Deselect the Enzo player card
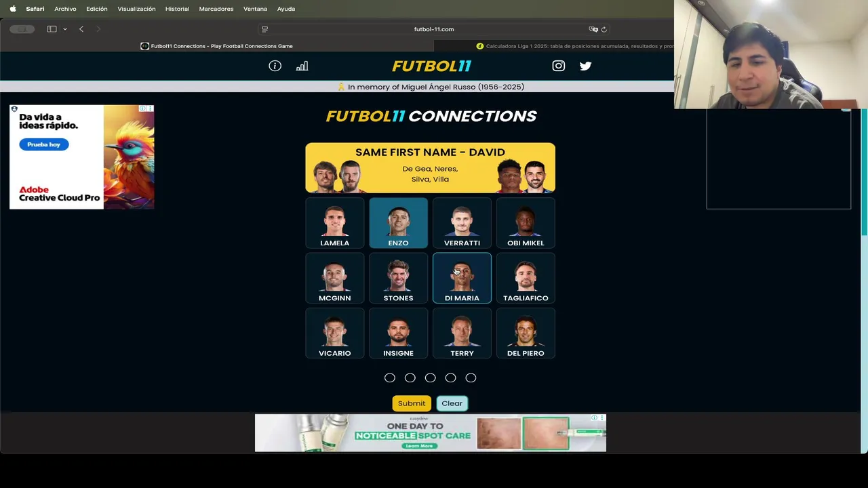The height and width of the screenshot is (488, 868). click(398, 223)
